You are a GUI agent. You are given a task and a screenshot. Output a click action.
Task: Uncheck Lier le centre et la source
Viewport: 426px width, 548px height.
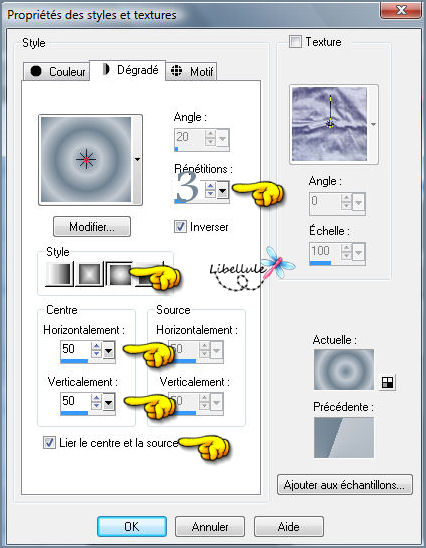[x=49, y=443]
